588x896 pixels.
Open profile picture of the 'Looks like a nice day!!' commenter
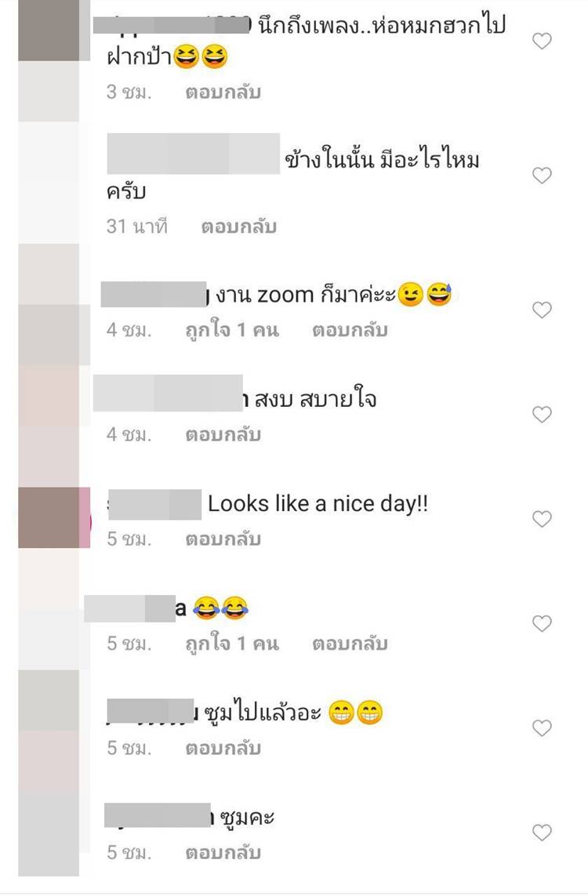click(x=54, y=517)
